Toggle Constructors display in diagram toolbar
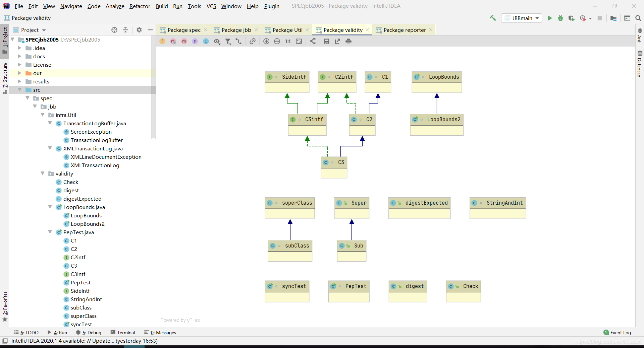The width and height of the screenshot is (644, 348). 173,41
